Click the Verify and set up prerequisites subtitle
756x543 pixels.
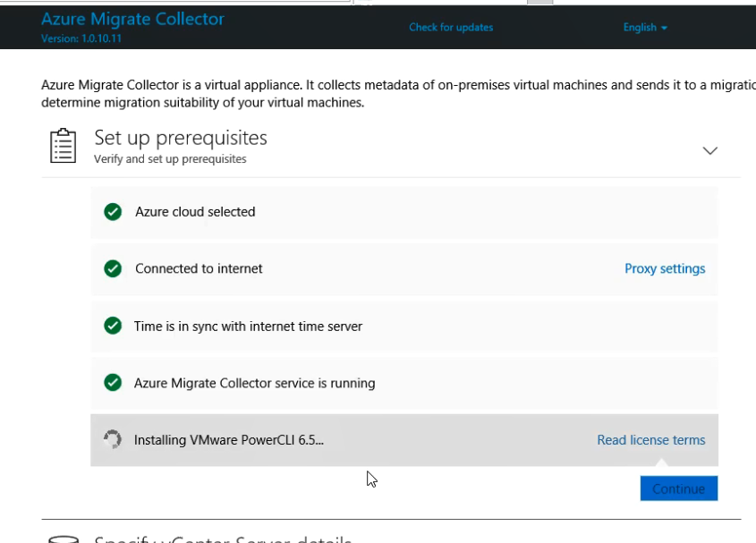[x=170, y=159]
